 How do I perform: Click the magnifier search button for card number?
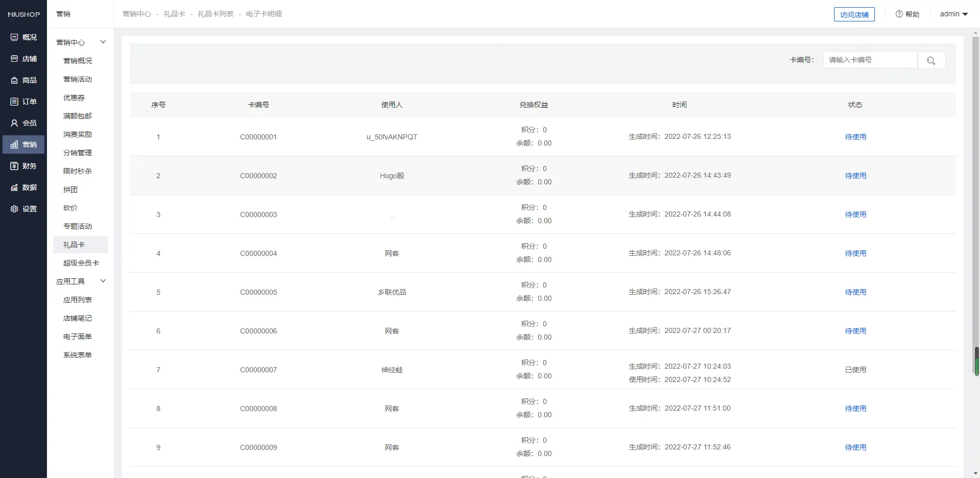click(931, 60)
